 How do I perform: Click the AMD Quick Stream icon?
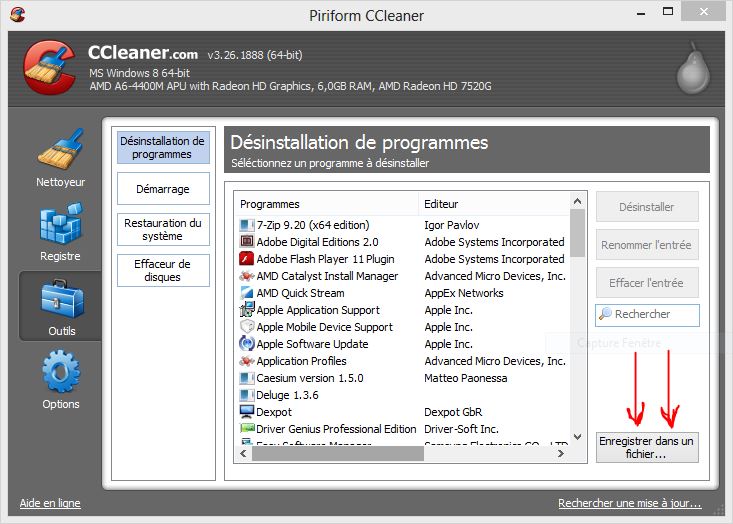246,293
